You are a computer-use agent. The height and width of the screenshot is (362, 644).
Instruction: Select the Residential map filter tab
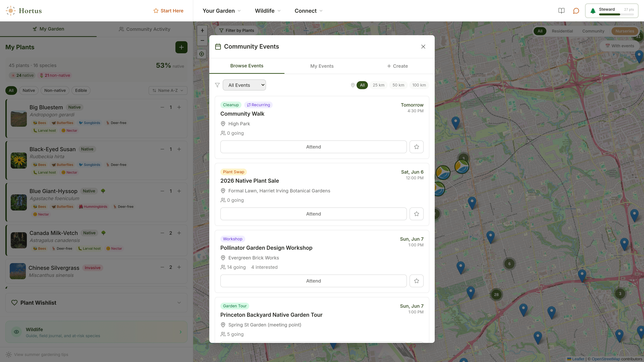pos(562,31)
